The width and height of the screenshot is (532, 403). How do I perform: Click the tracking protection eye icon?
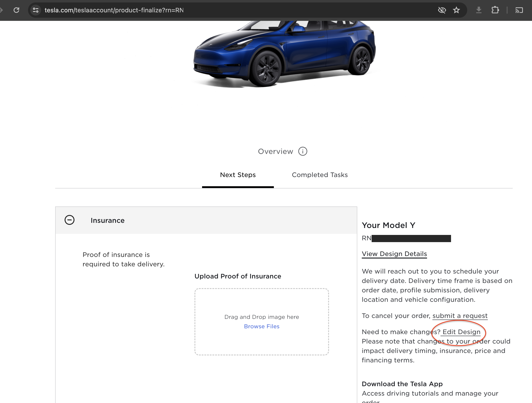(442, 10)
